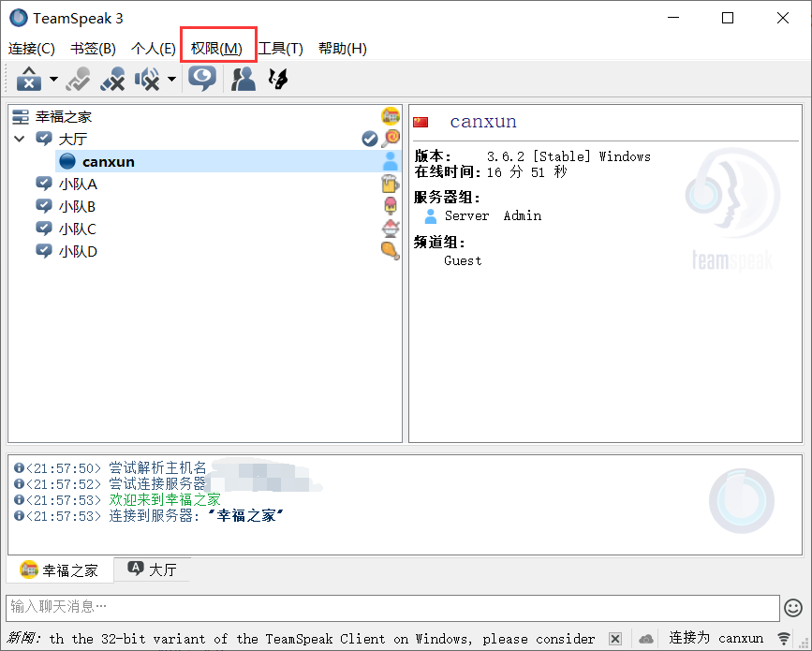
Task: Click the shaved ice icon on 小队C
Action: [x=391, y=229]
